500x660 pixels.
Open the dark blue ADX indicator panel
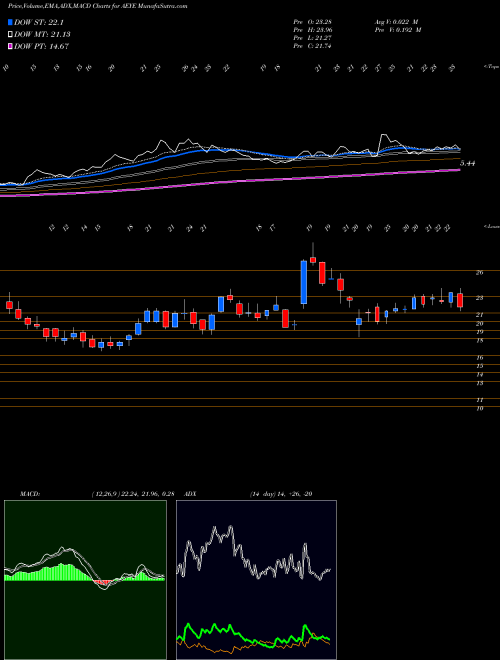[x=256, y=580]
